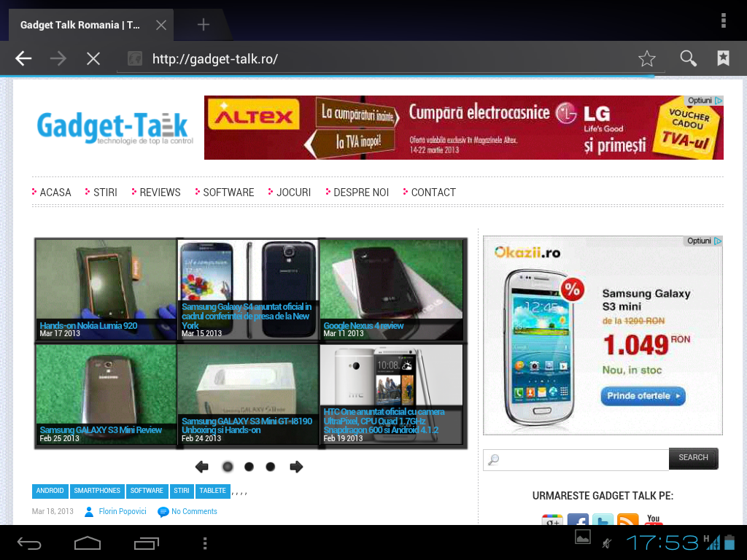Click Samsung Galaxy S3 mini ad image
Image resolution: width=747 pixels, height=560 pixels.
538,347
